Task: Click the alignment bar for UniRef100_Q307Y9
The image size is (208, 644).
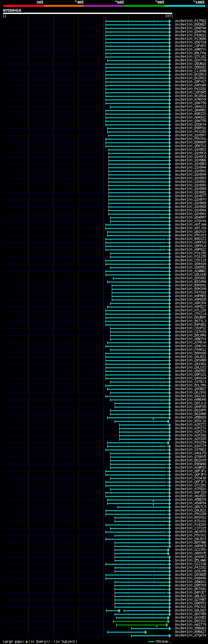Action: click(x=139, y=60)
